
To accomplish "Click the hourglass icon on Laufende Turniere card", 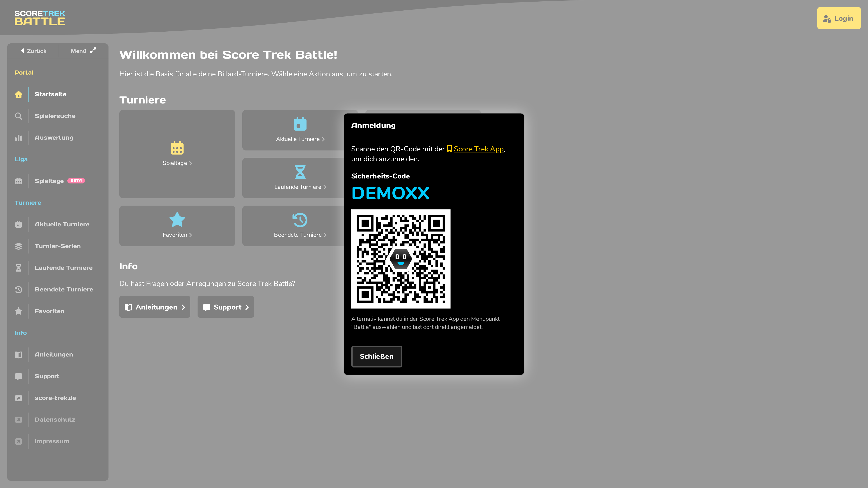I will pos(300,172).
